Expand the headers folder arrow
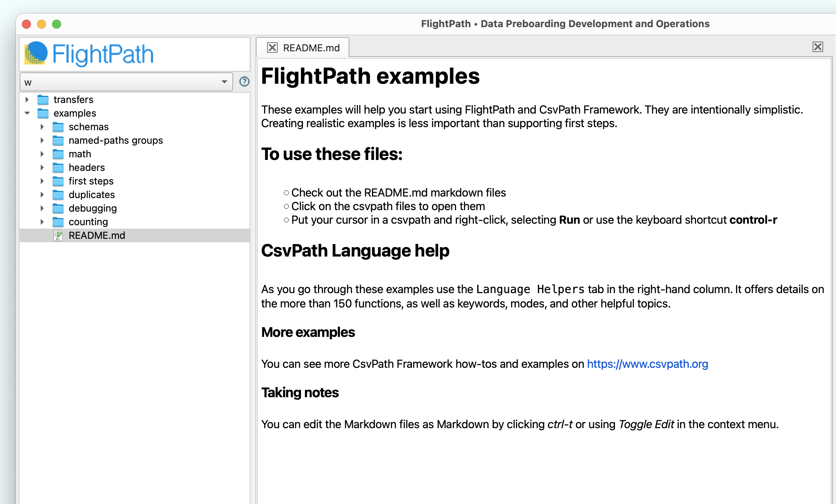 tap(42, 167)
